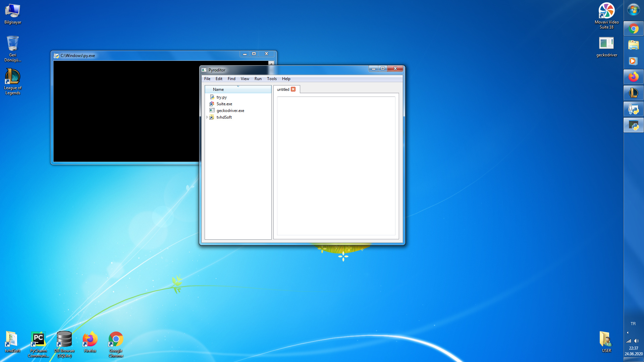Open the Tools menu
Screen dimensions: 644x362
click(272, 79)
